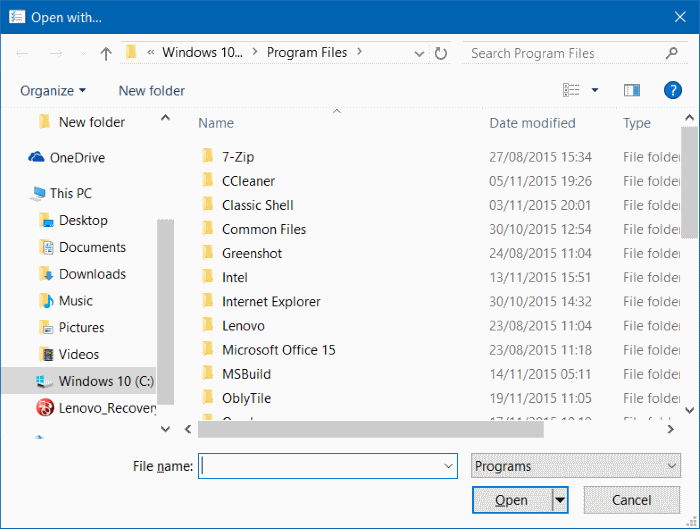Select the Microsoft Office 15 folder row
Viewport: 700px width, 529px height.
pos(439,350)
